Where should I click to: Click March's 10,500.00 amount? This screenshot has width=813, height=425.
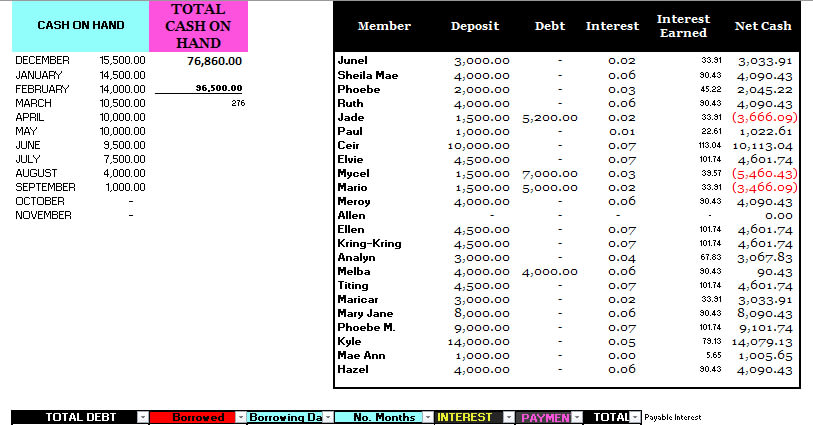click(x=122, y=103)
